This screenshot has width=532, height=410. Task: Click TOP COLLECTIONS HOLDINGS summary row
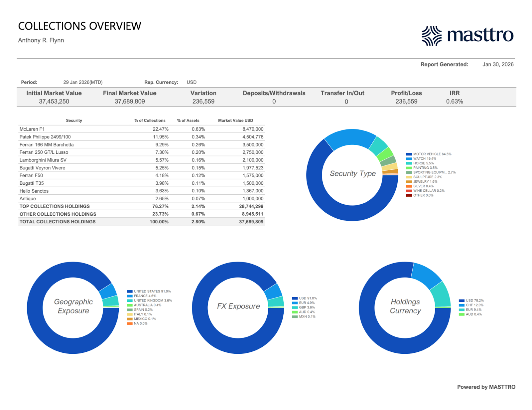coord(141,206)
